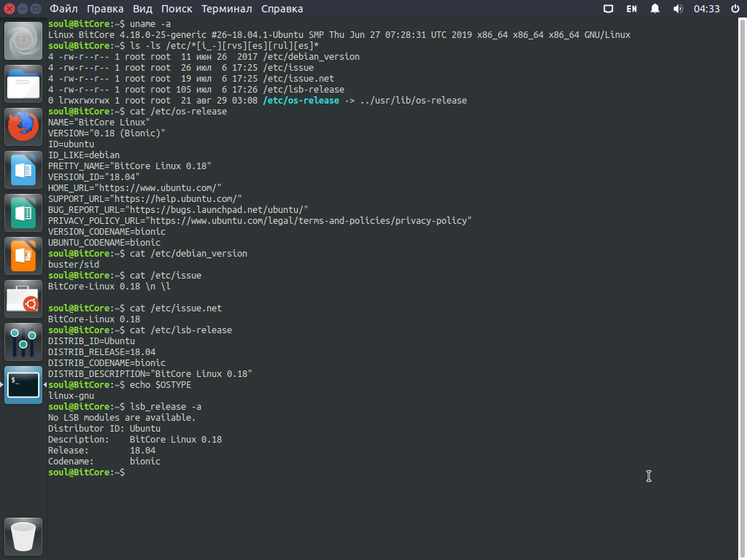Click the /etc/issue.net file listing row
This screenshot has width=747, height=560.
(x=191, y=79)
